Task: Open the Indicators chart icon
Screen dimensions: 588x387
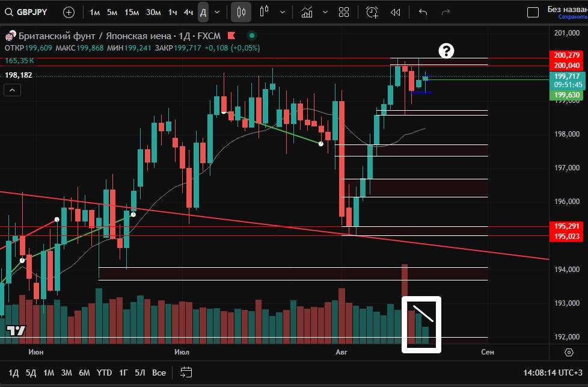Action: point(307,12)
